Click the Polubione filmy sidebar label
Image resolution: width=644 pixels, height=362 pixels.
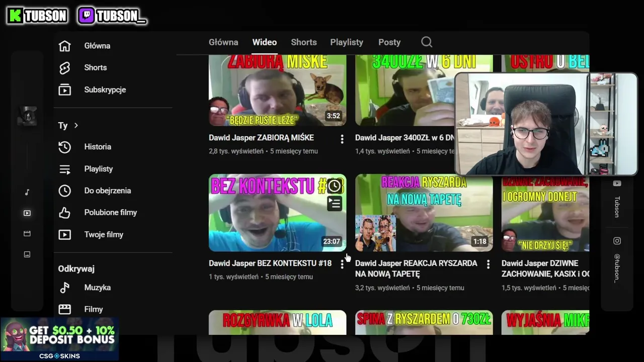point(111,213)
